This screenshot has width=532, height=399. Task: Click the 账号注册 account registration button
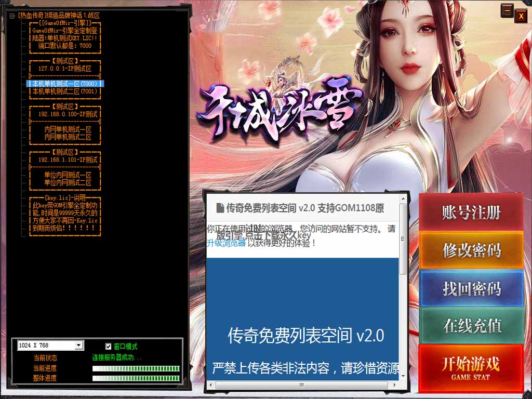[x=471, y=212]
